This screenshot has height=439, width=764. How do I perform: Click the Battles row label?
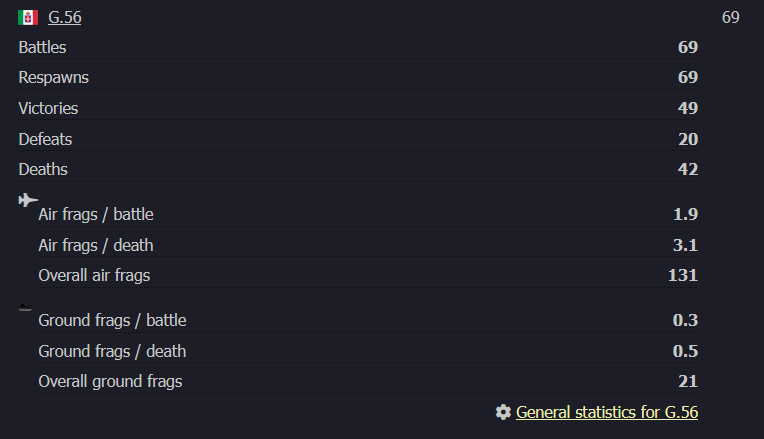(x=43, y=47)
